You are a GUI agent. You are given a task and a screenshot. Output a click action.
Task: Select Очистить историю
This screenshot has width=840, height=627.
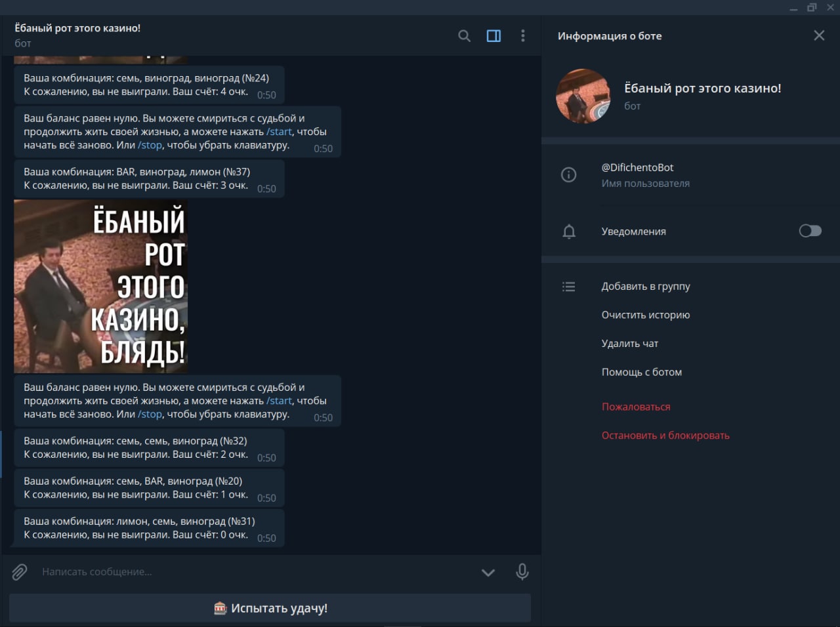(x=646, y=315)
